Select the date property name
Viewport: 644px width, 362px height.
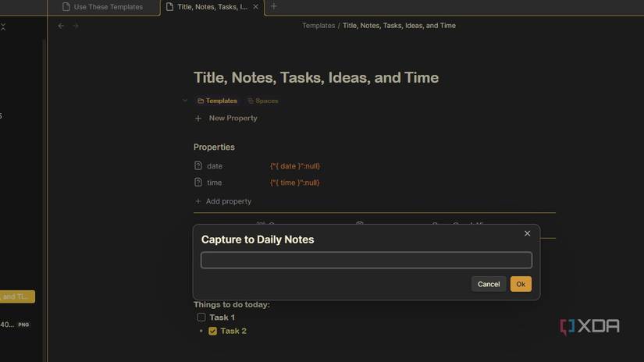tap(215, 166)
